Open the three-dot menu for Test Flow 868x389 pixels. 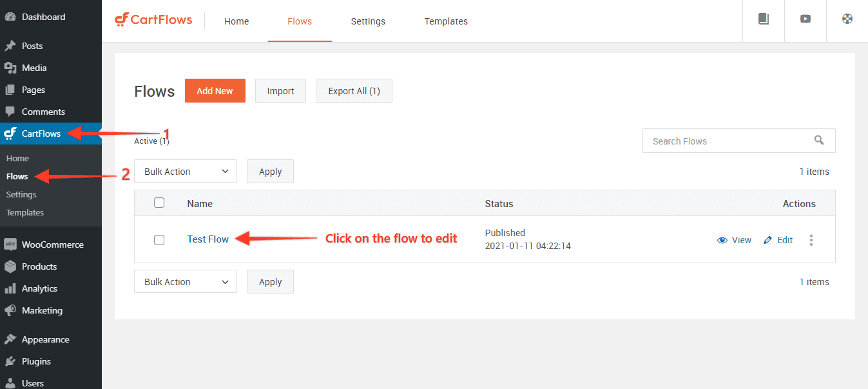(x=811, y=239)
